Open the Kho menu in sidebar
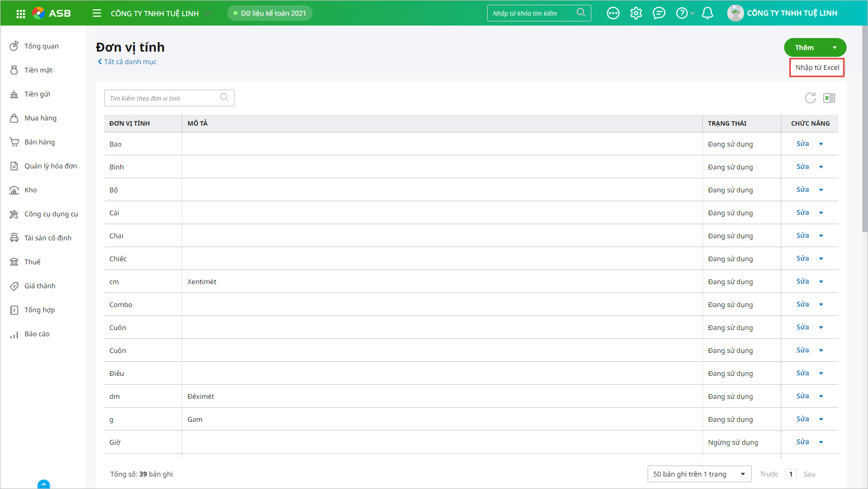Viewport: 868px width, 489px height. (30, 190)
